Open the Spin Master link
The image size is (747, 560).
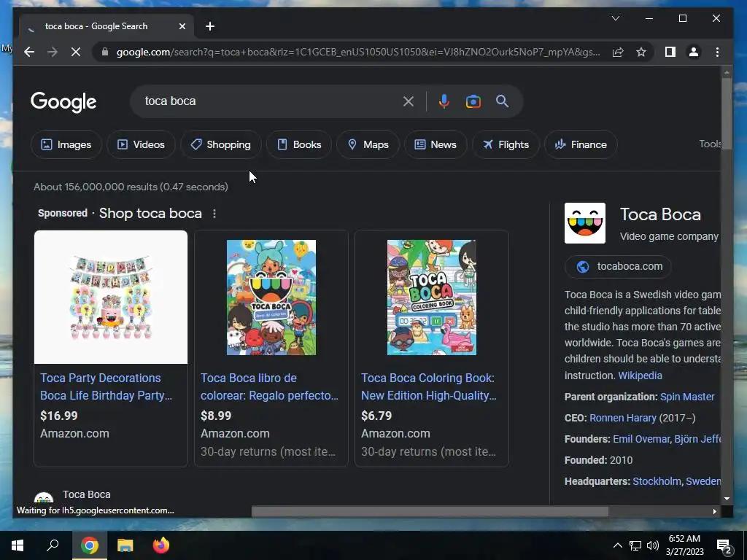pos(687,397)
